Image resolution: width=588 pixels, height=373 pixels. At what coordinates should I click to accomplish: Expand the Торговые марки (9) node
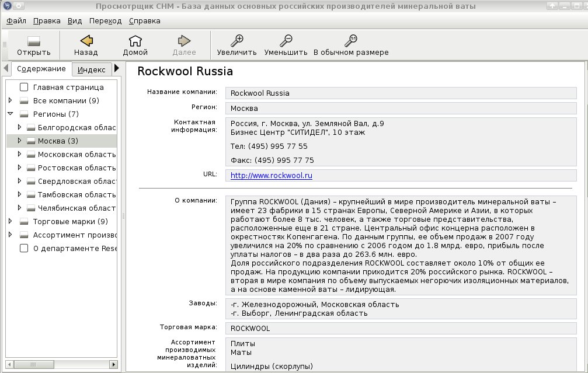(10, 221)
